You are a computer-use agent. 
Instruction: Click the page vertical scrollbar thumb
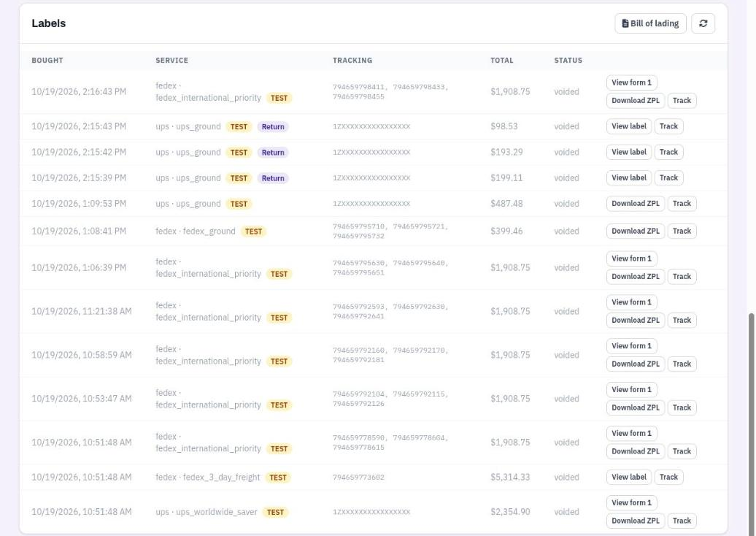(751, 424)
